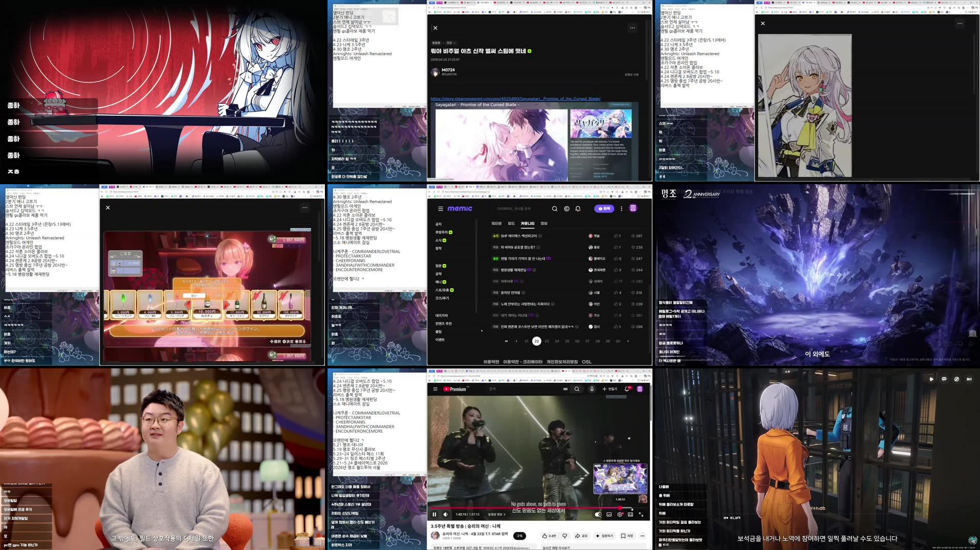
Task: Click the YouTube voice search microphone
Action: click(x=592, y=389)
